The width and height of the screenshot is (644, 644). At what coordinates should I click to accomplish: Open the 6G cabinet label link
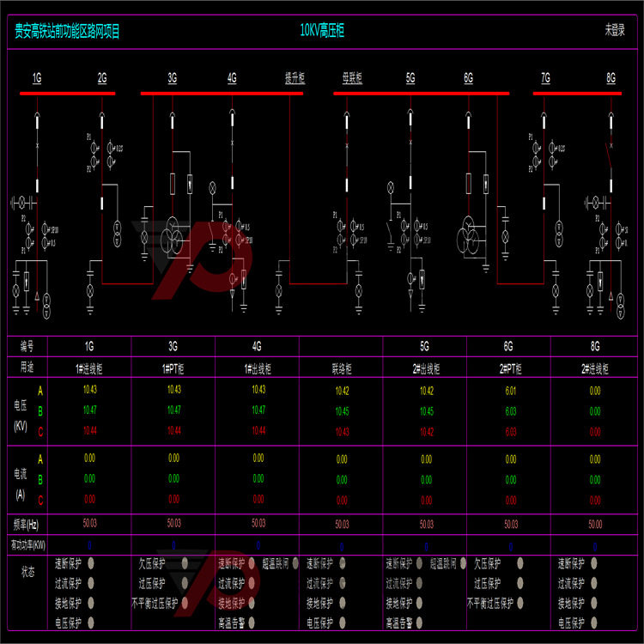coord(468,78)
